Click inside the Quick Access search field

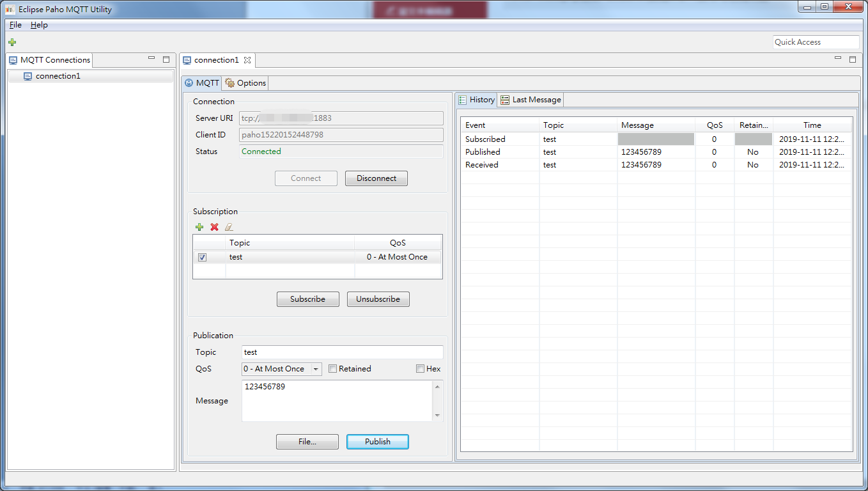816,42
